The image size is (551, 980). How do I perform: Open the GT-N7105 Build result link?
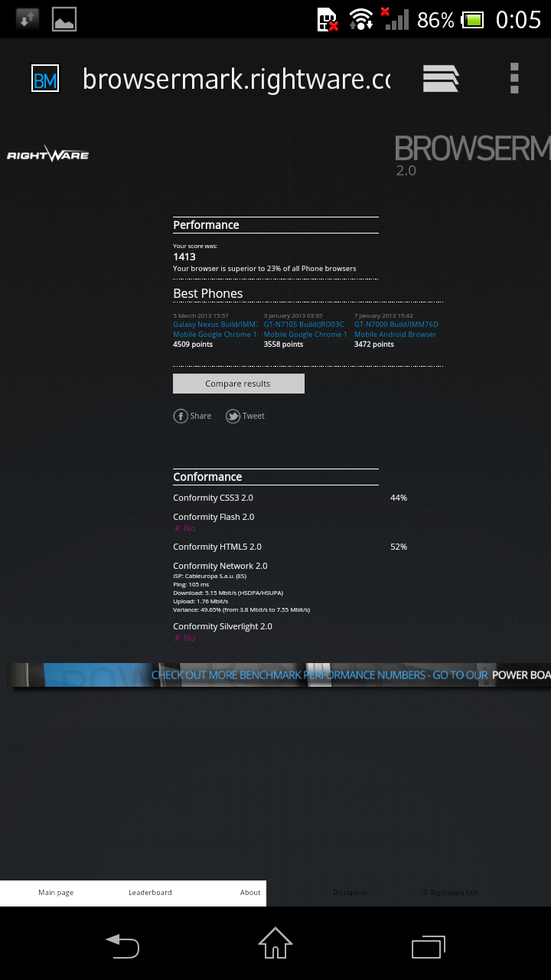(x=305, y=325)
